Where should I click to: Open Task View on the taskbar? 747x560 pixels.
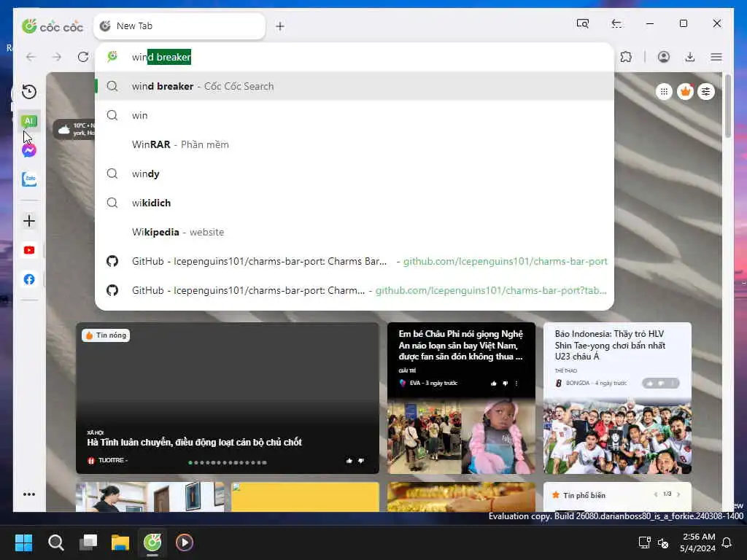[x=88, y=542]
